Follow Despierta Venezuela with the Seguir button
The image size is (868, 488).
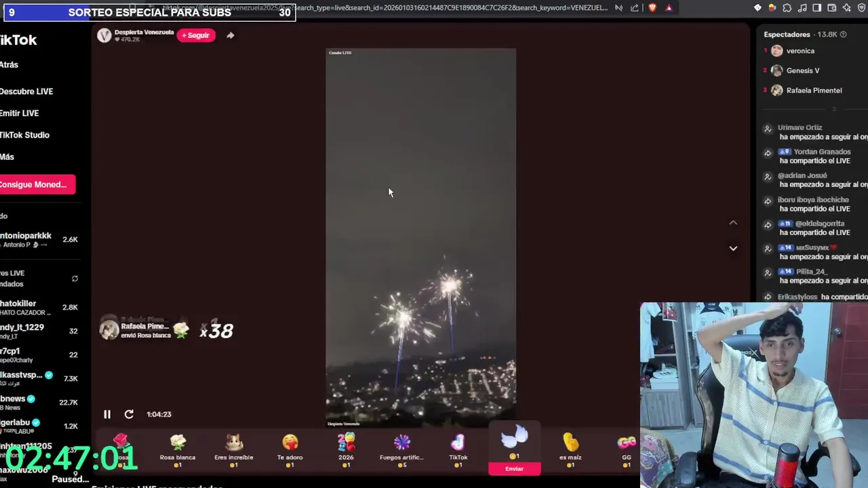(196, 35)
